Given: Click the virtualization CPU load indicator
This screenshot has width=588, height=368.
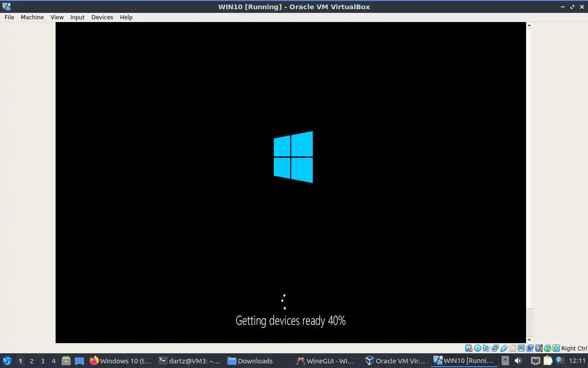Looking at the screenshot, I should tap(539, 348).
